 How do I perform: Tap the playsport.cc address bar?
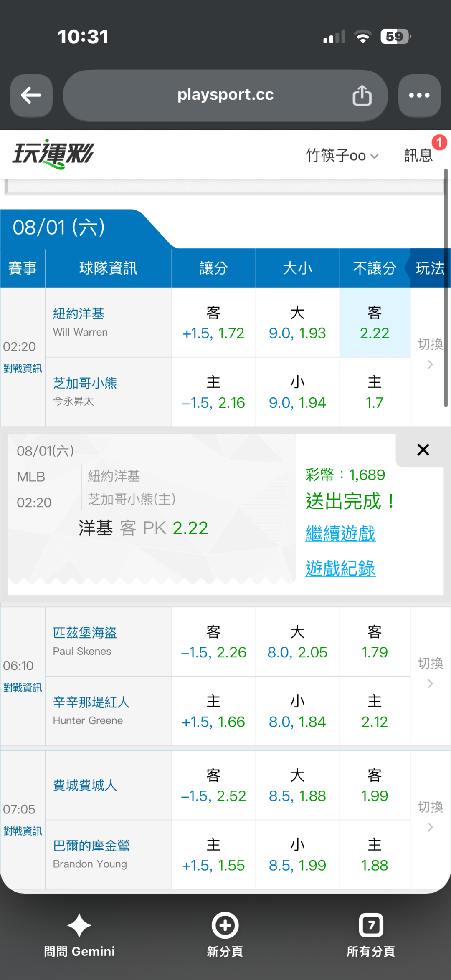tap(225, 96)
